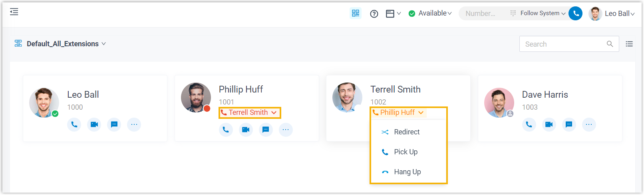Open the QR code icon
This screenshot has width=644, height=195.
(355, 13)
